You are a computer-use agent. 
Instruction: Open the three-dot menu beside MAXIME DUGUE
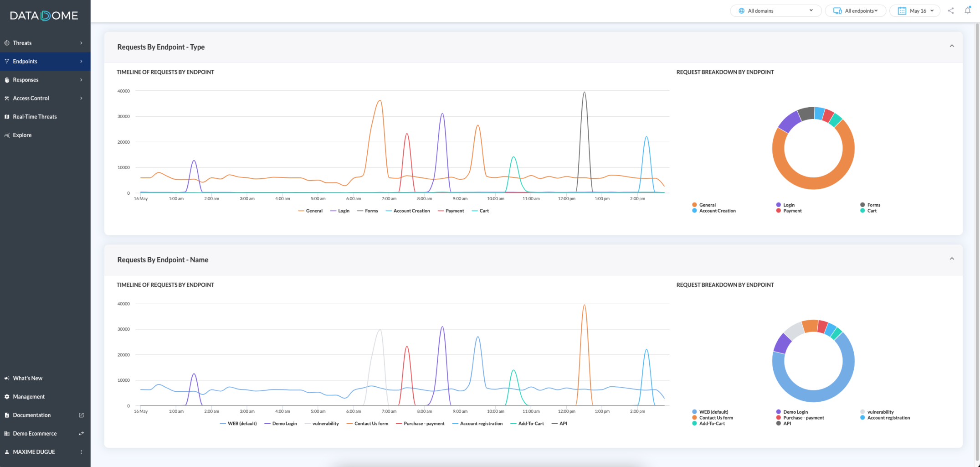point(82,452)
